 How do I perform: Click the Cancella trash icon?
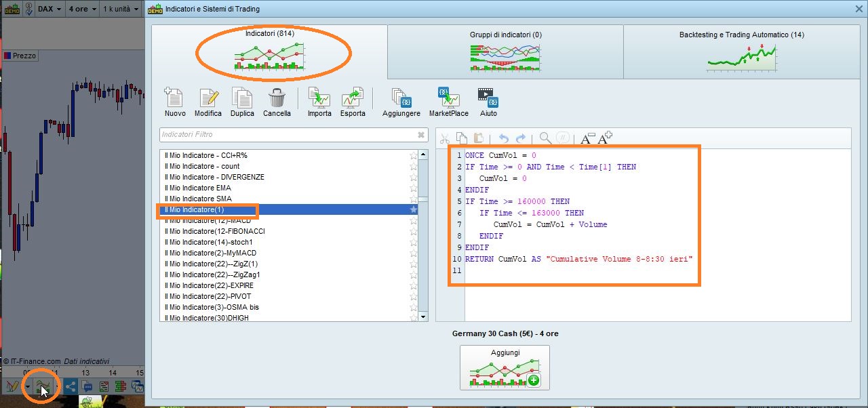(277, 98)
